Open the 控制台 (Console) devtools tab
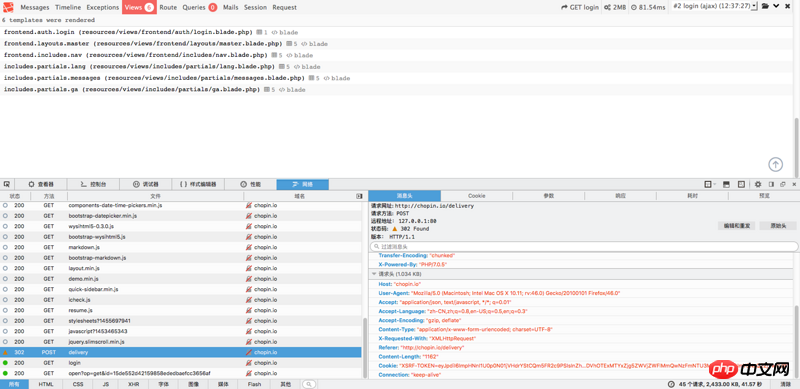 pyautogui.click(x=93, y=184)
